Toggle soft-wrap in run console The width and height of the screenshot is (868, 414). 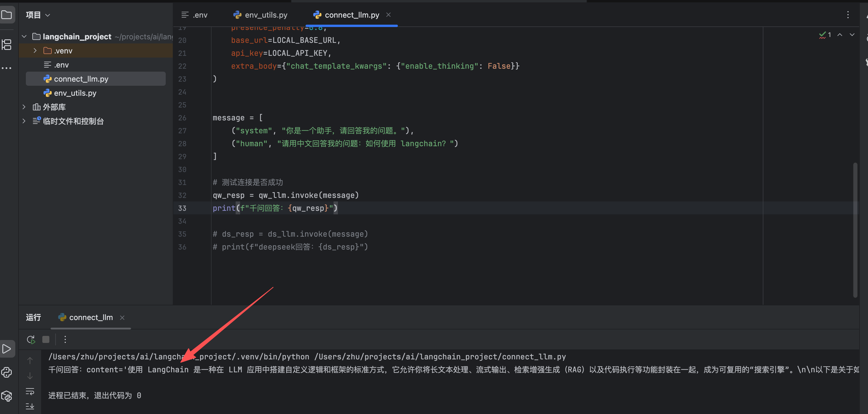tap(30, 391)
